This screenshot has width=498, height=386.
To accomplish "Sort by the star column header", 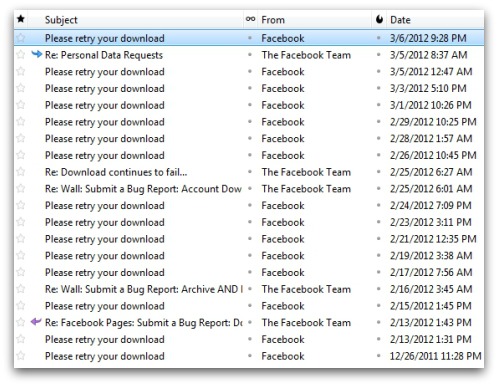I will click(x=21, y=19).
